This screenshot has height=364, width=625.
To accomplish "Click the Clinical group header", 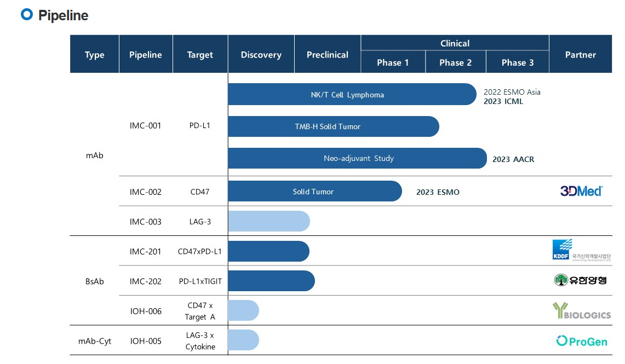I will 455,43.
